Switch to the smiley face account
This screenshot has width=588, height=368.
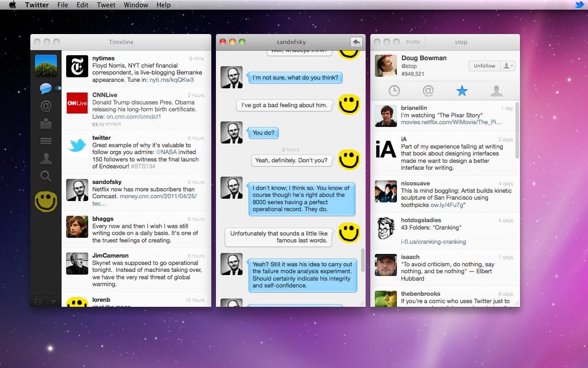coord(46,201)
